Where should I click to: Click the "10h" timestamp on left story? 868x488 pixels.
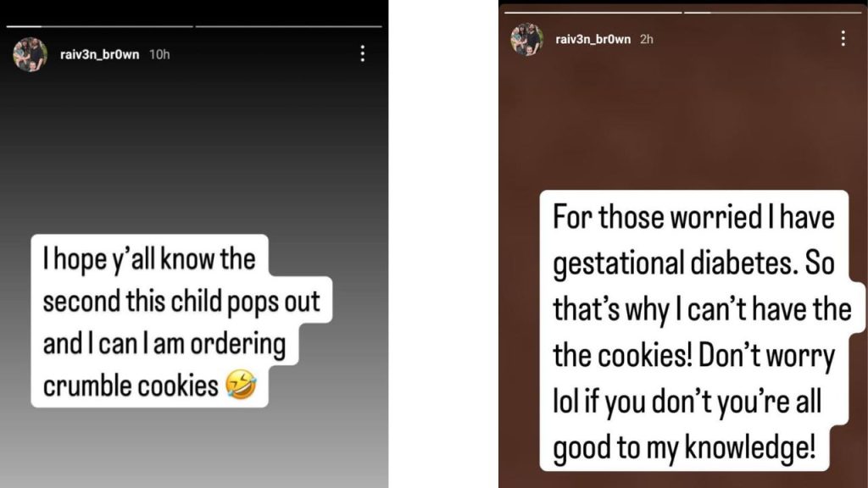point(159,54)
